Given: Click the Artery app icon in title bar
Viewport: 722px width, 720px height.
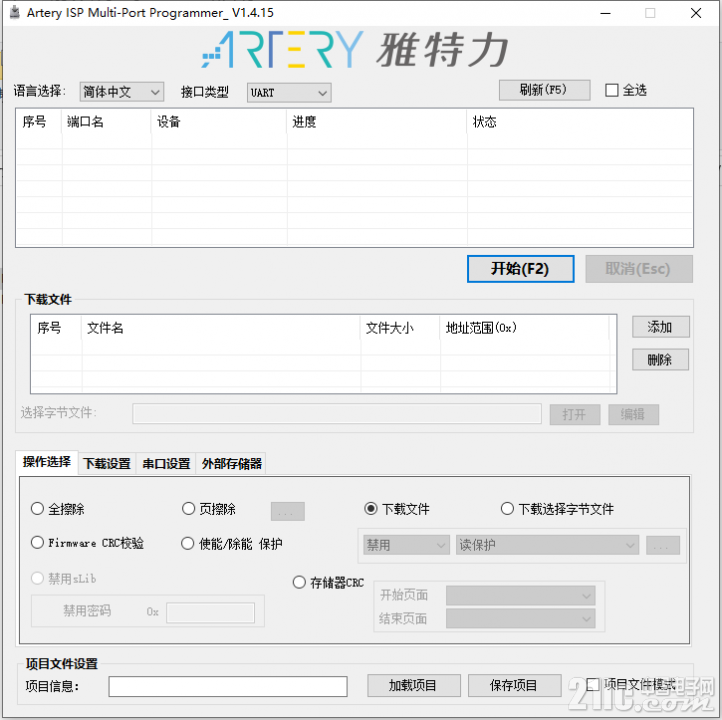Looking at the screenshot, I should [x=15, y=12].
